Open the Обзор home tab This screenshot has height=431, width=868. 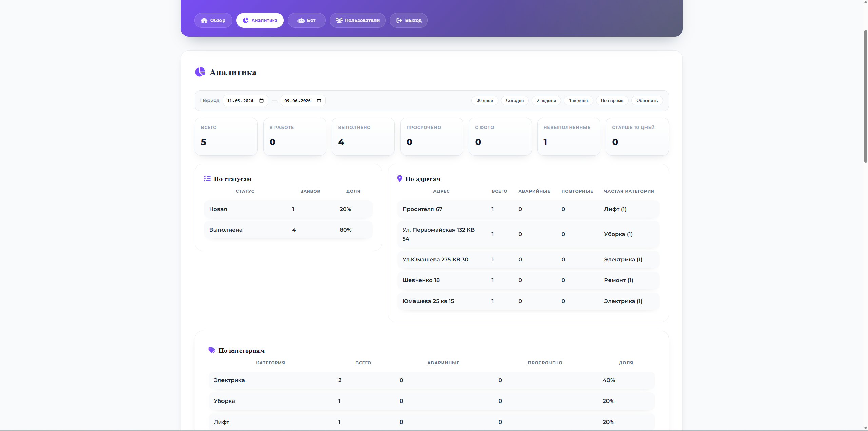coord(213,20)
